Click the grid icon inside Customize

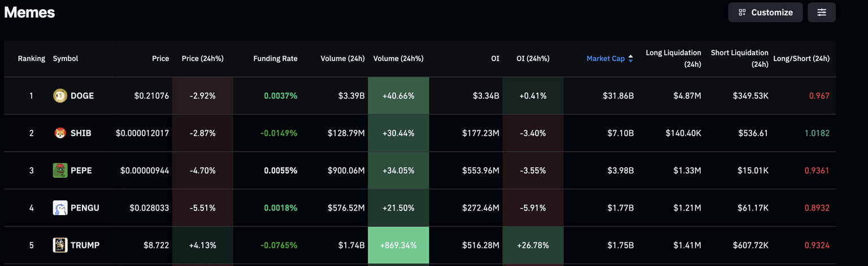tap(743, 12)
